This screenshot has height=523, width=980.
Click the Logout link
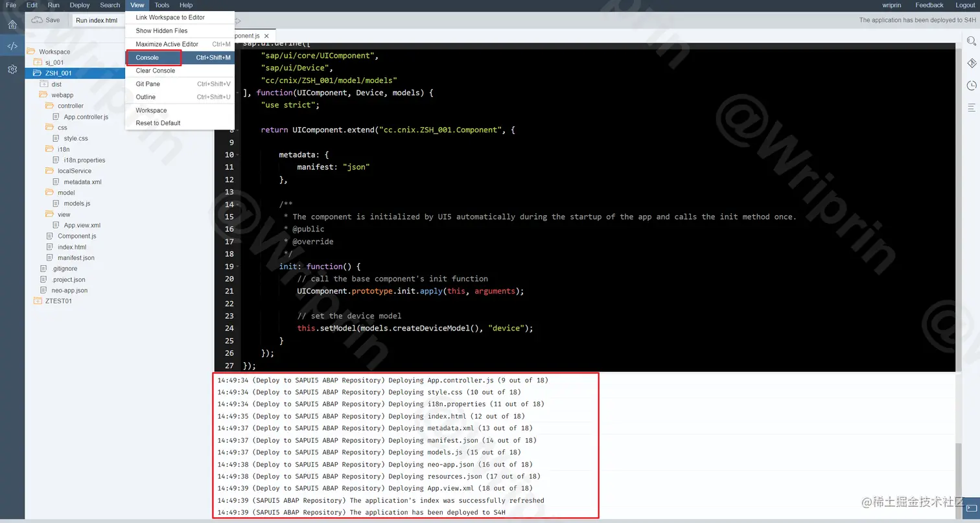click(965, 5)
